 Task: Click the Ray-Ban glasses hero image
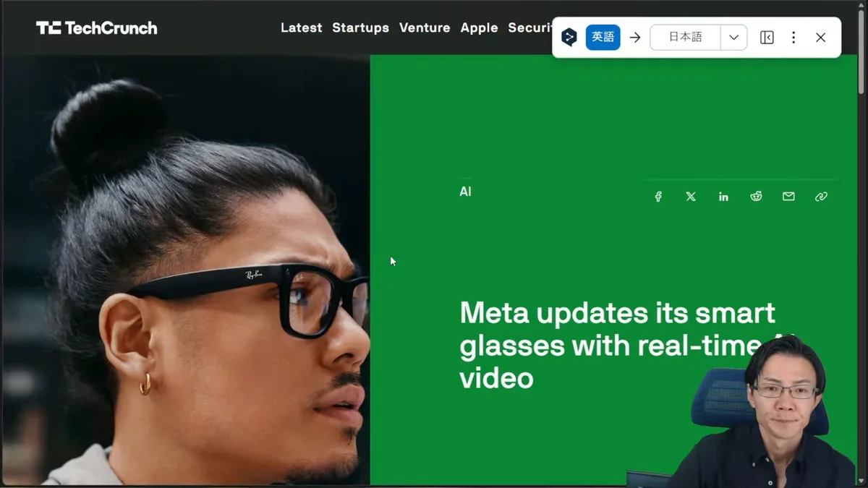click(x=186, y=270)
